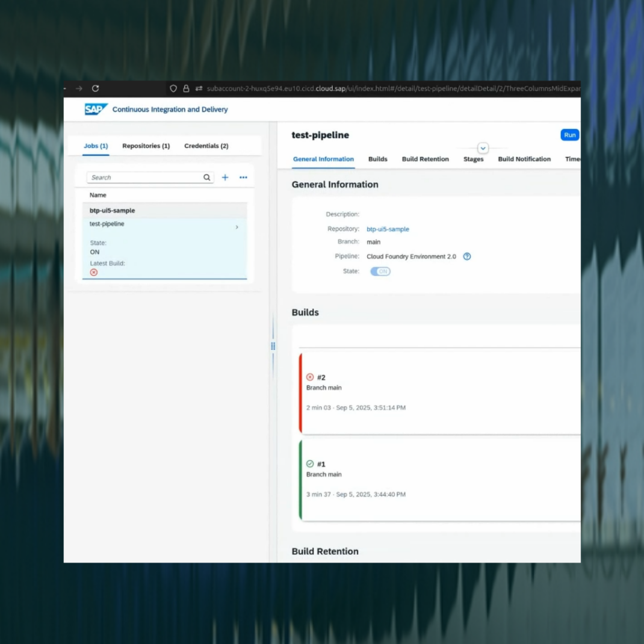
Task: Toggle the pipeline State switch off
Action: [x=380, y=271]
